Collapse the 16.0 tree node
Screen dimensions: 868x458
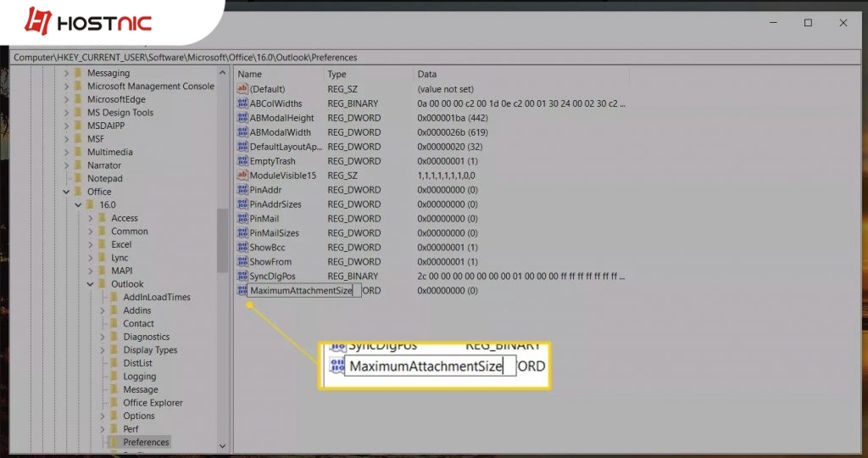pos(79,205)
